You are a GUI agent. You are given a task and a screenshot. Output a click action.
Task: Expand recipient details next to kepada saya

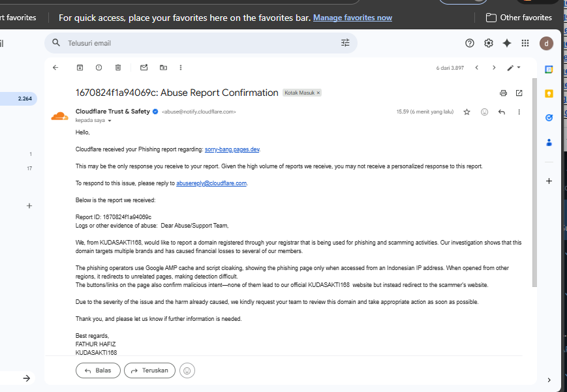(x=110, y=121)
